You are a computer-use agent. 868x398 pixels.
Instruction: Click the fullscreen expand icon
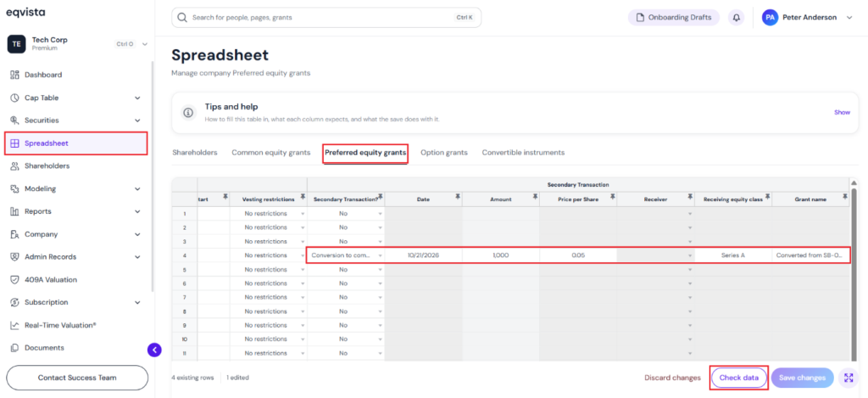click(849, 378)
